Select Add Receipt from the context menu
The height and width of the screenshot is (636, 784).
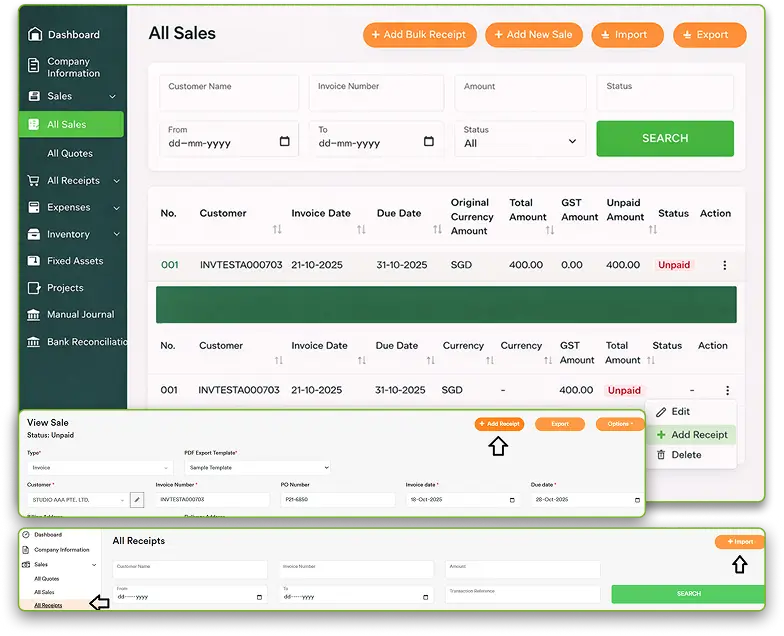click(x=691, y=435)
